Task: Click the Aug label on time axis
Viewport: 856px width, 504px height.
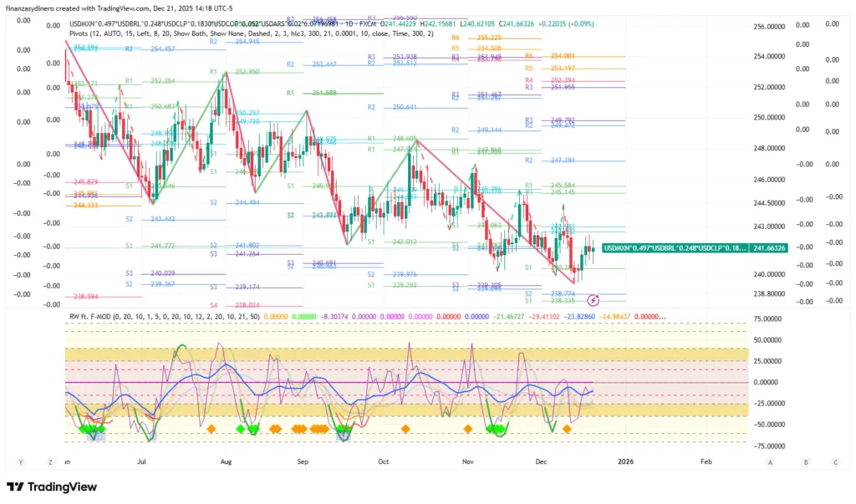Action: tap(226, 461)
